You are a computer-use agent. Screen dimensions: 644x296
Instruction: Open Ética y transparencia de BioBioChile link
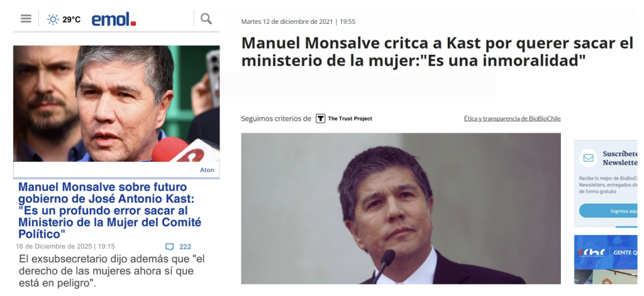[x=512, y=118]
